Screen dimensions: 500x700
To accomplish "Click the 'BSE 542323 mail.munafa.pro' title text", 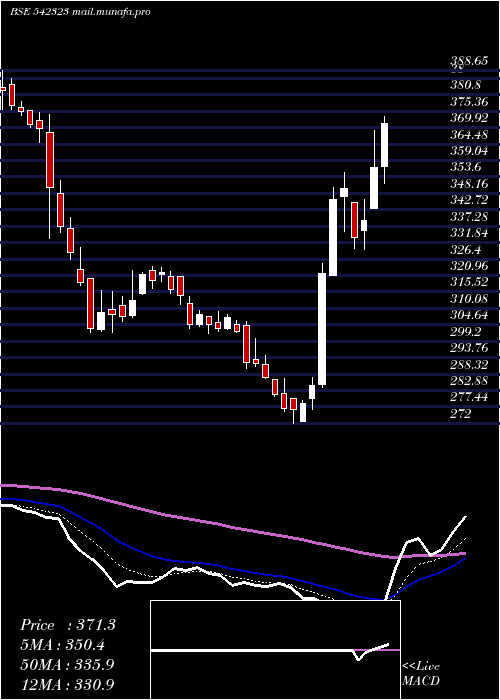I will pyautogui.click(x=80, y=12).
